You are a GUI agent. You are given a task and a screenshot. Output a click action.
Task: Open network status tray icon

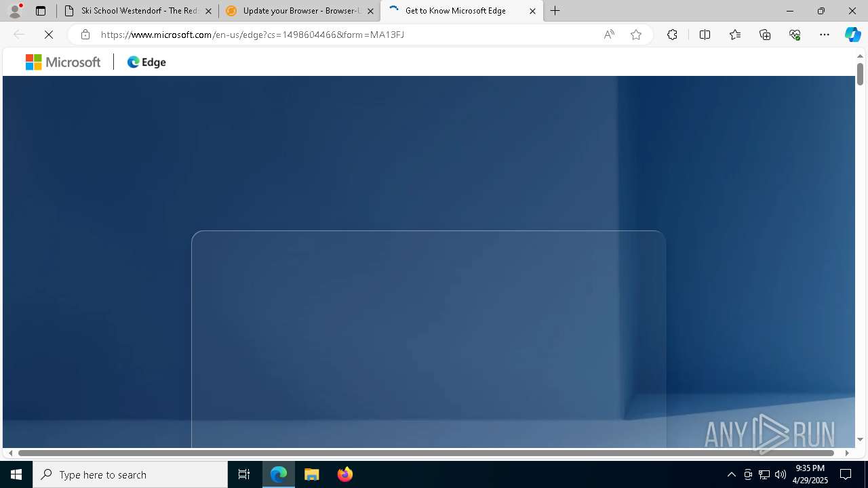pos(764,474)
